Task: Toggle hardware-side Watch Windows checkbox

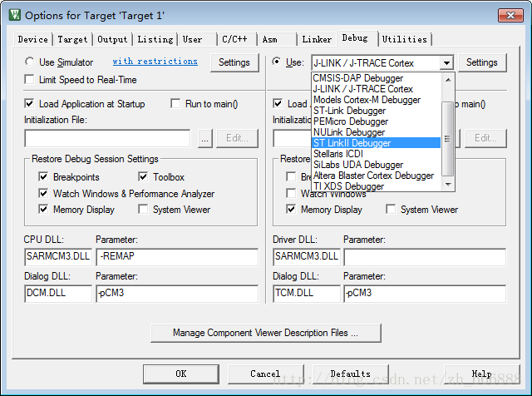Action: (x=291, y=193)
